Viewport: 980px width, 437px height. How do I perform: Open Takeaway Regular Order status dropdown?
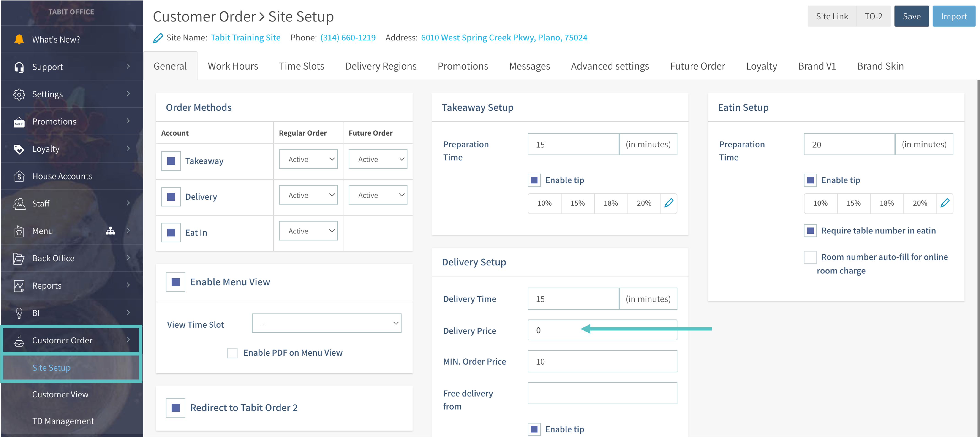point(308,159)
